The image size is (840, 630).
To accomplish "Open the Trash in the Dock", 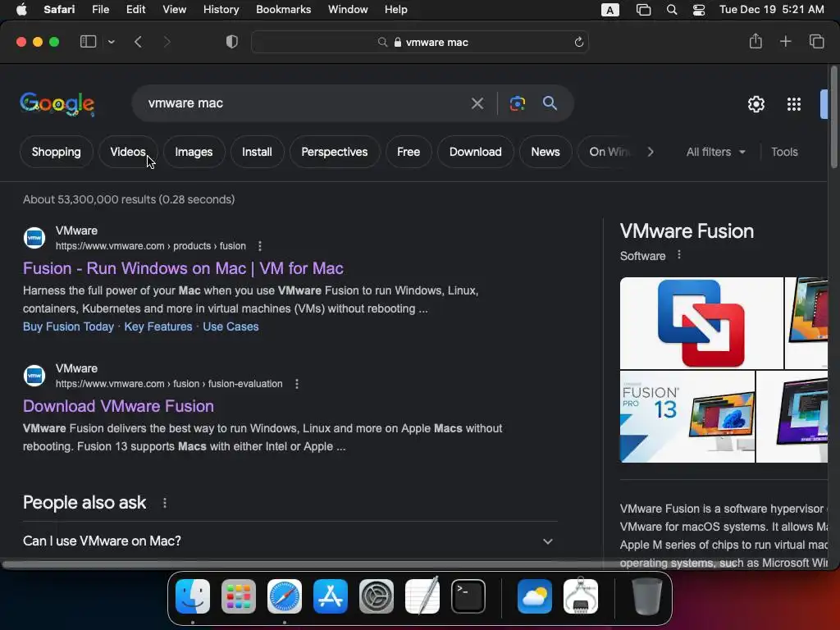I will [x=646, y=596].
